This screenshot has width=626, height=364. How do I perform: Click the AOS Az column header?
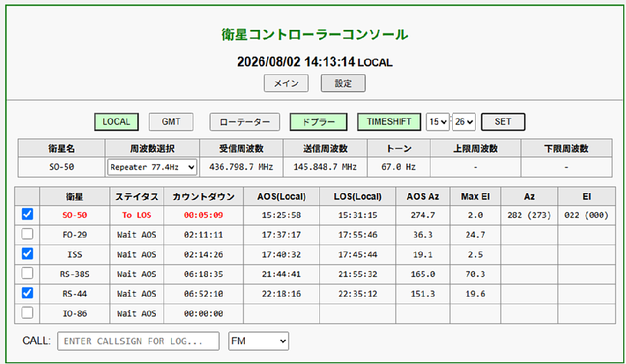click(423, 197)
